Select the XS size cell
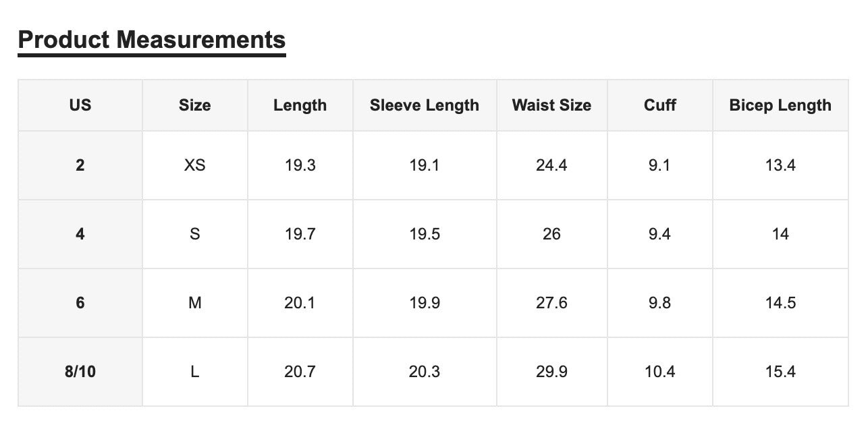This screenshot has width=868, height=423. [x=195, y=165]
